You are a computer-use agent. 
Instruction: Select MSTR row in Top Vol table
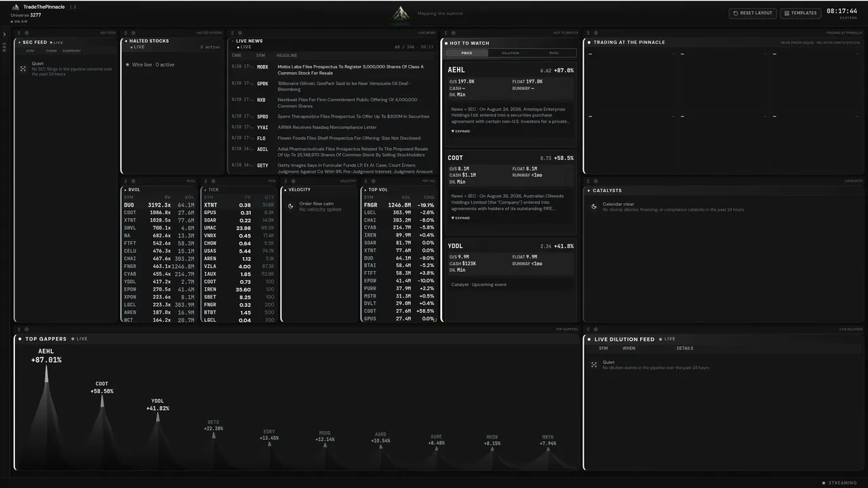(399, 296)
